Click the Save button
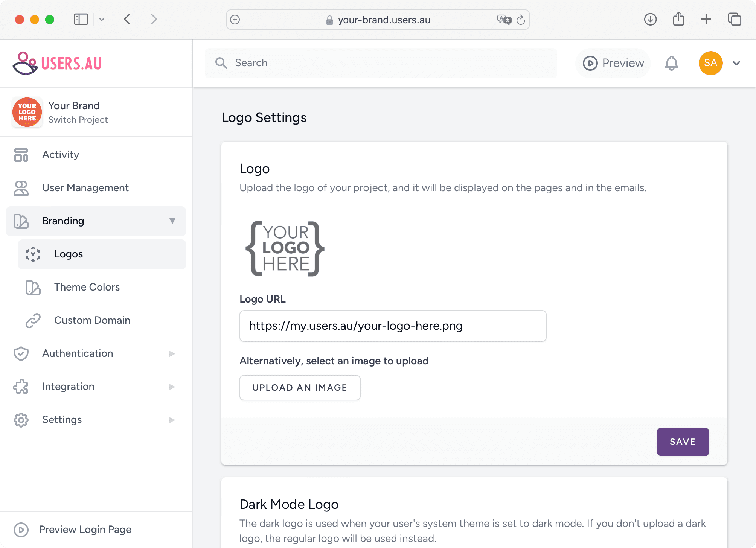 pos(683,441)
